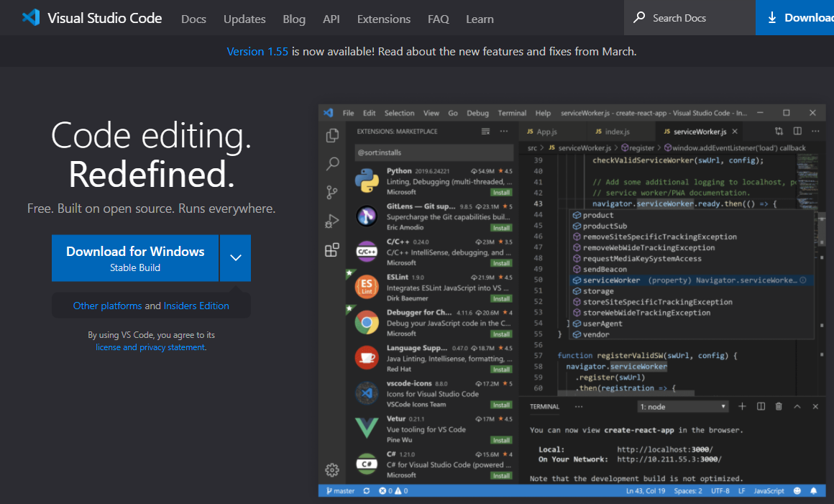Select userAgent suggestion in autocomplete
Image resolution: width=834 pixels, height=504 pixels.
pos(690,324)
